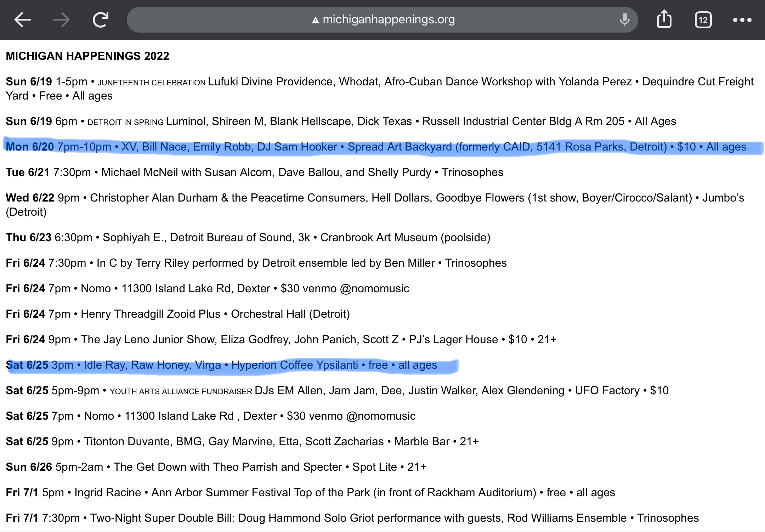Tap the Youth Arts Alliance Fundraiser label
Screen dimensions: 765x532
click(181, 391)
